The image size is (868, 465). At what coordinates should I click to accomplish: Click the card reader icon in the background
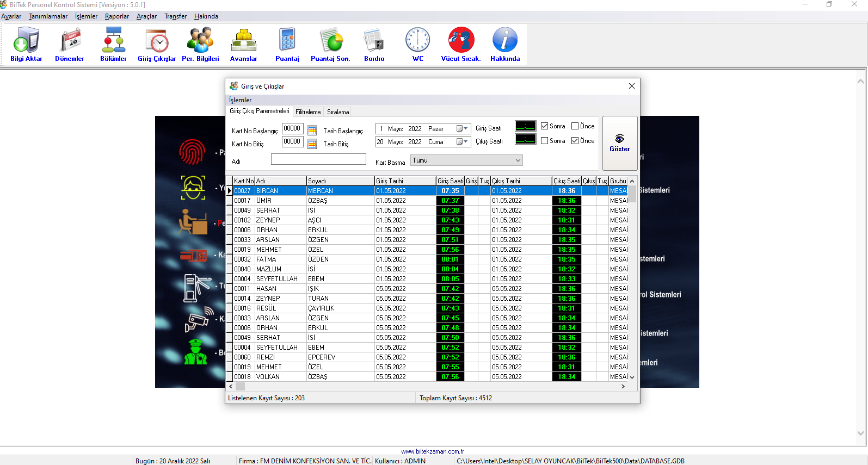point(194,255)
